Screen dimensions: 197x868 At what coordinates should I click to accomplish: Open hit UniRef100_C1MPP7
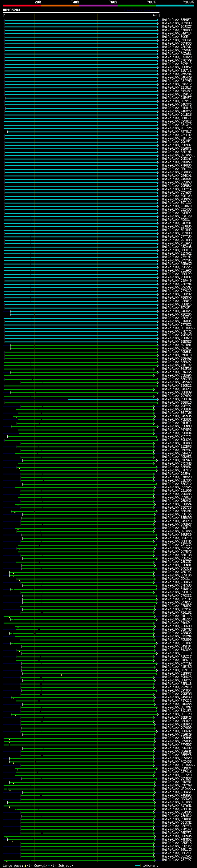point(176,674)
